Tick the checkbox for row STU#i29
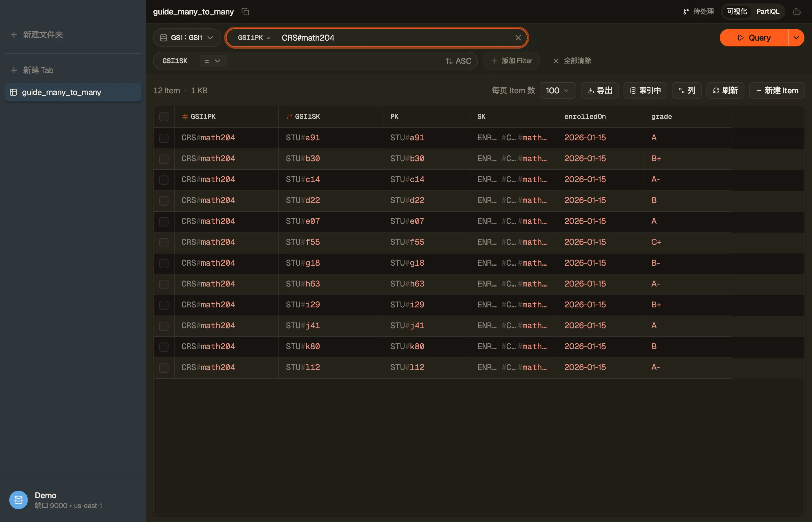 pos(164,305)
